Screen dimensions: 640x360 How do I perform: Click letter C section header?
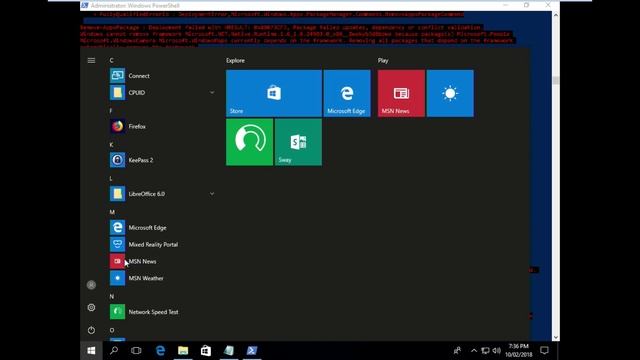coord(111,60)
